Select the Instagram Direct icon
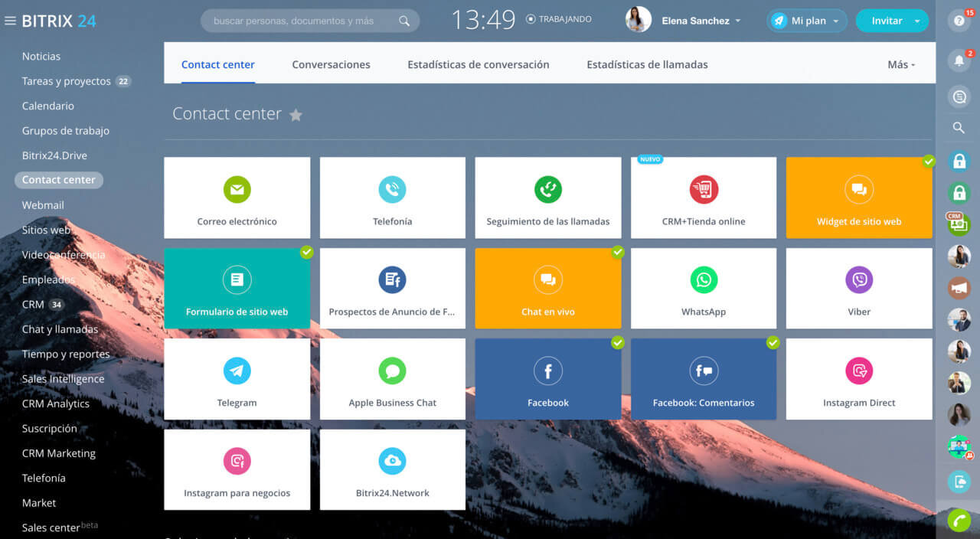The image size is (980, 539). (859, 371)
